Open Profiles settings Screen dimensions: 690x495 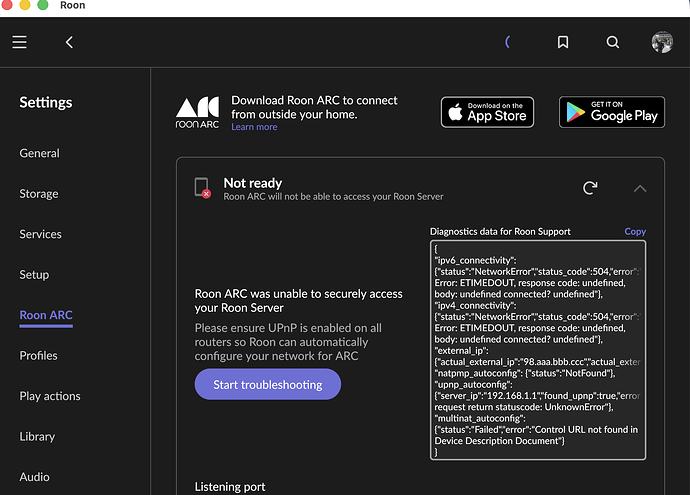click(x=38, y=356)
